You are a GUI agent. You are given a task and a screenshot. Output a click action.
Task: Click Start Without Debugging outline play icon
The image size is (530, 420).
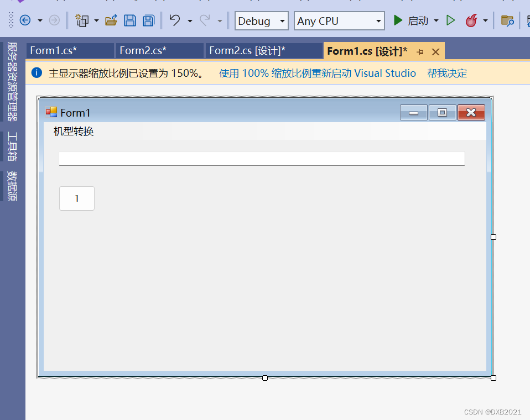point(450,20)
